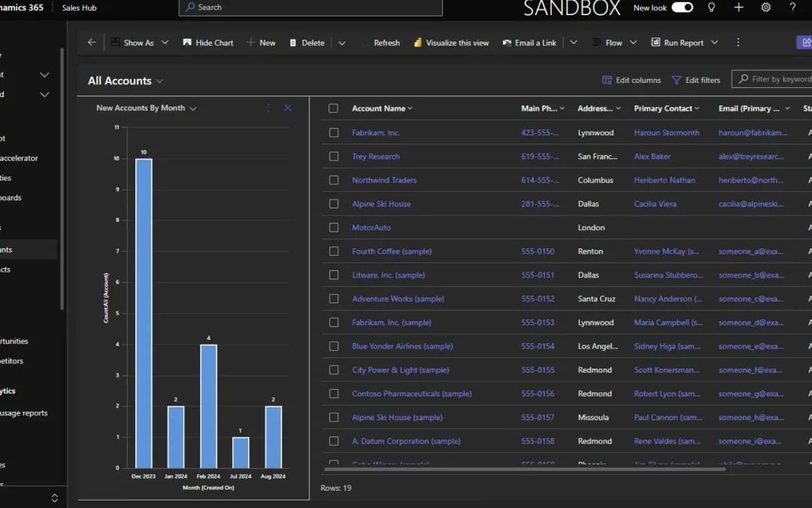Open the All Accounts view selector
Viewport: 812px width, 508px height.
point(126,81)
